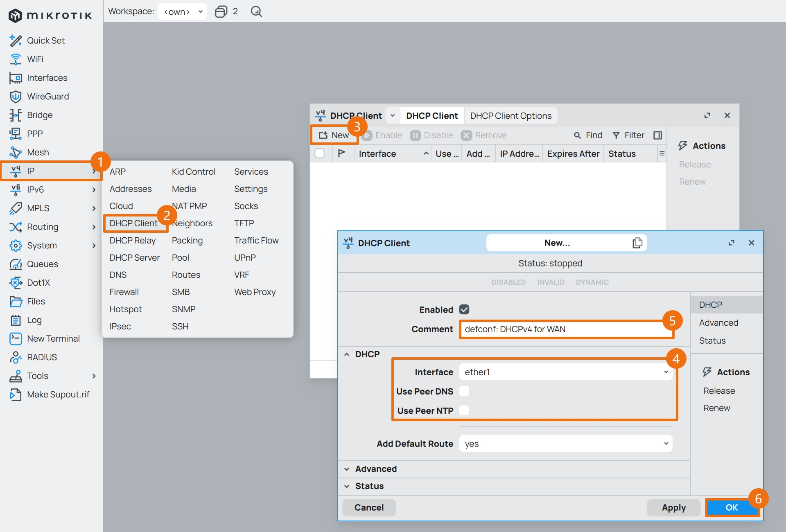The height and width of the screenshot is (532, 786).
Task: Open the System submenu
Action: click(x=94, y=246)
